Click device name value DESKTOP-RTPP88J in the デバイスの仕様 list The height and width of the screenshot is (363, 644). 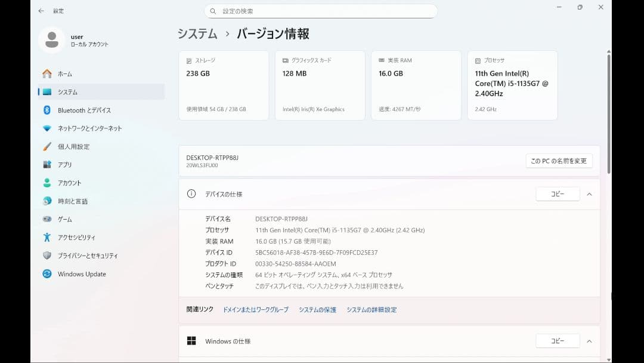281,219
